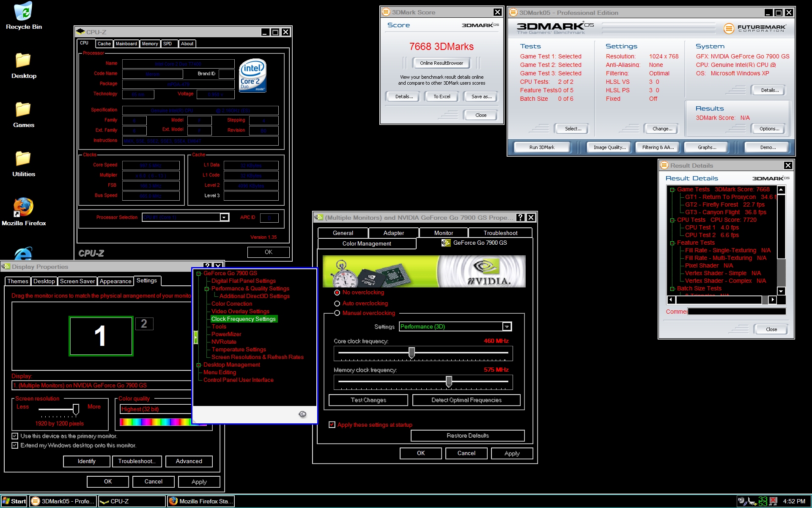Click Restore Defaults in NVIDIA properties
The width and height of the screenshot is (812, 508).
[467, 436]
